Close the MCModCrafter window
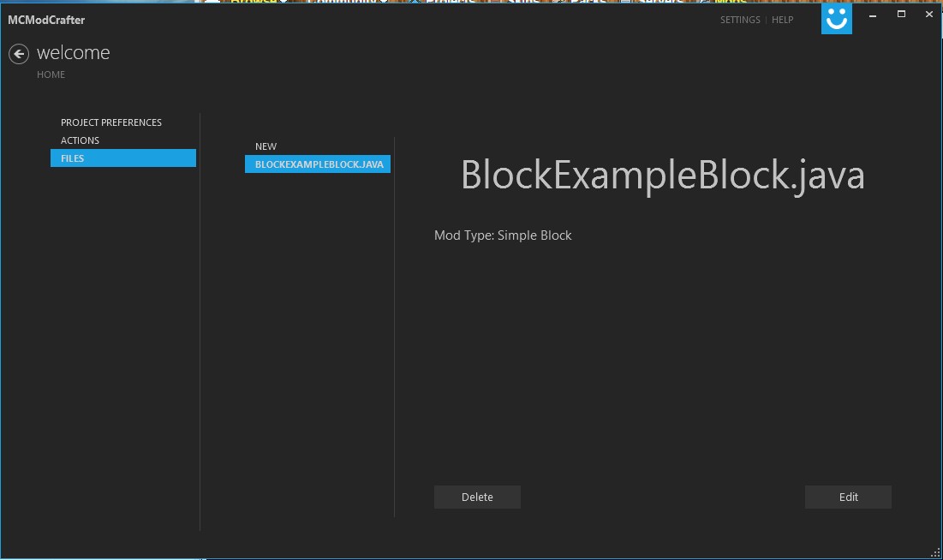 tap(928, 15)
